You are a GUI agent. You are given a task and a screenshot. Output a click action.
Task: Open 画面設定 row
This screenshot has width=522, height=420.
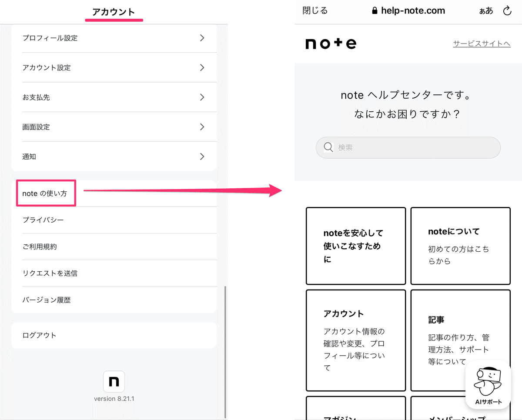pyautogui.click(x=114, y=127)
